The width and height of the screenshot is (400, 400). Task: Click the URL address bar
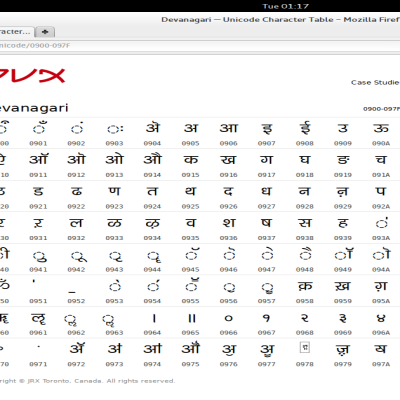pos(200,46)
